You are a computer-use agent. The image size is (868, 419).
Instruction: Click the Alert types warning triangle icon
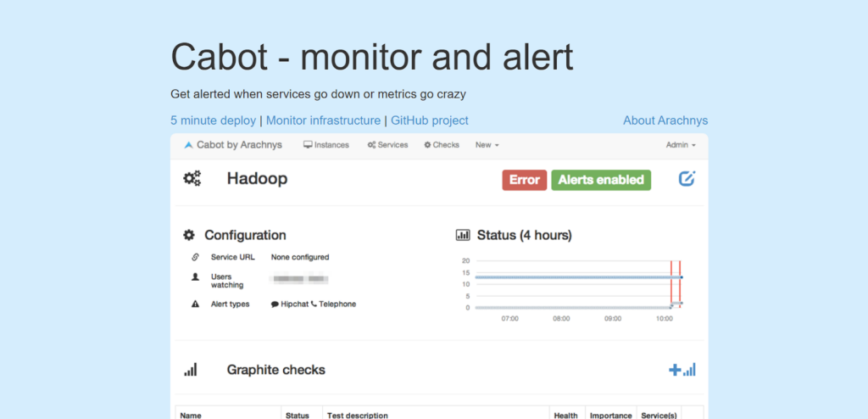click(x=195, y=304)
